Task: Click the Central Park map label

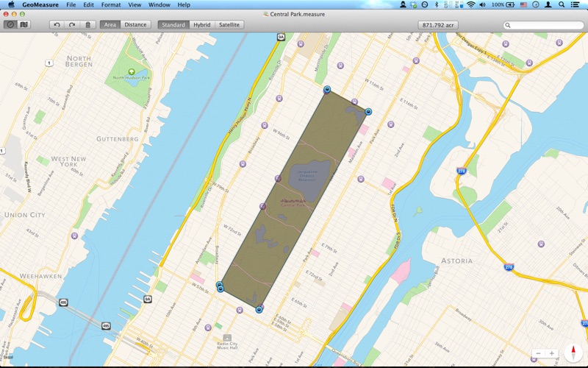Action: [x=293, y=205]
